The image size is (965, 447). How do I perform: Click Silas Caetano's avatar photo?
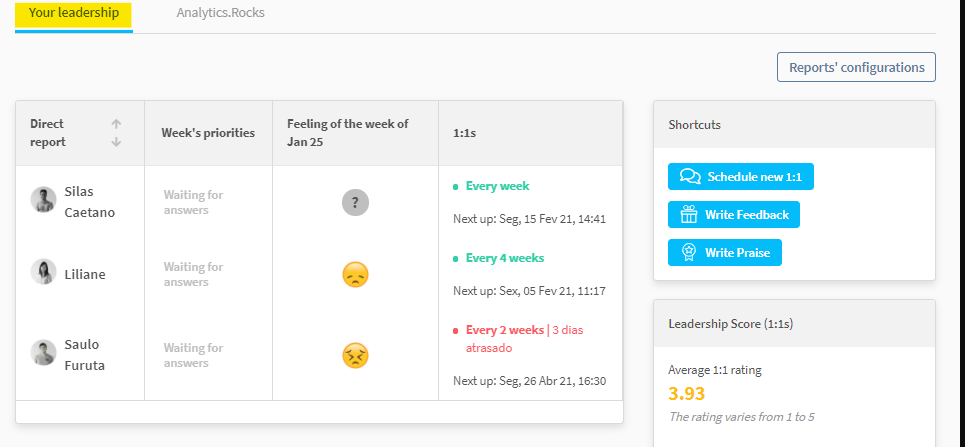click(44, 199)
